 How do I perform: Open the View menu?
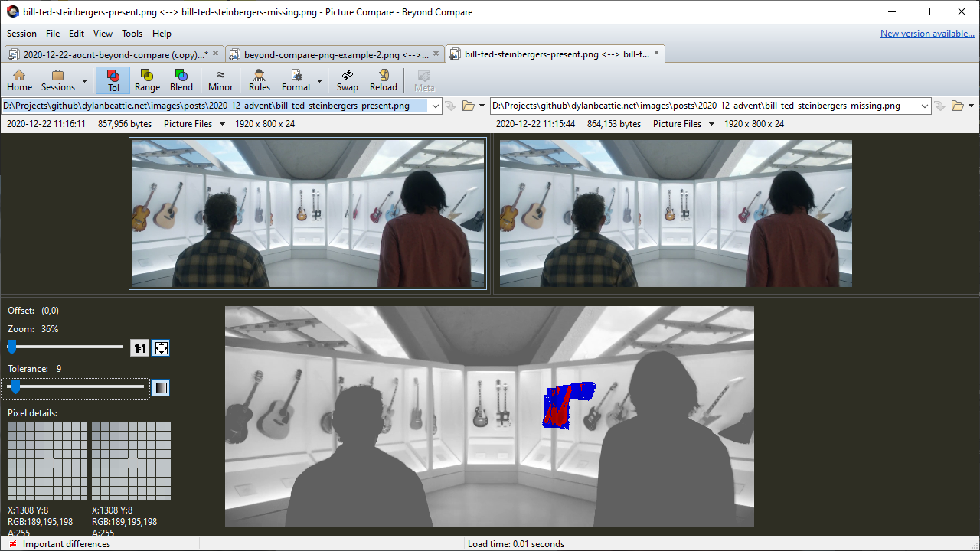click(x=103, y=34)
